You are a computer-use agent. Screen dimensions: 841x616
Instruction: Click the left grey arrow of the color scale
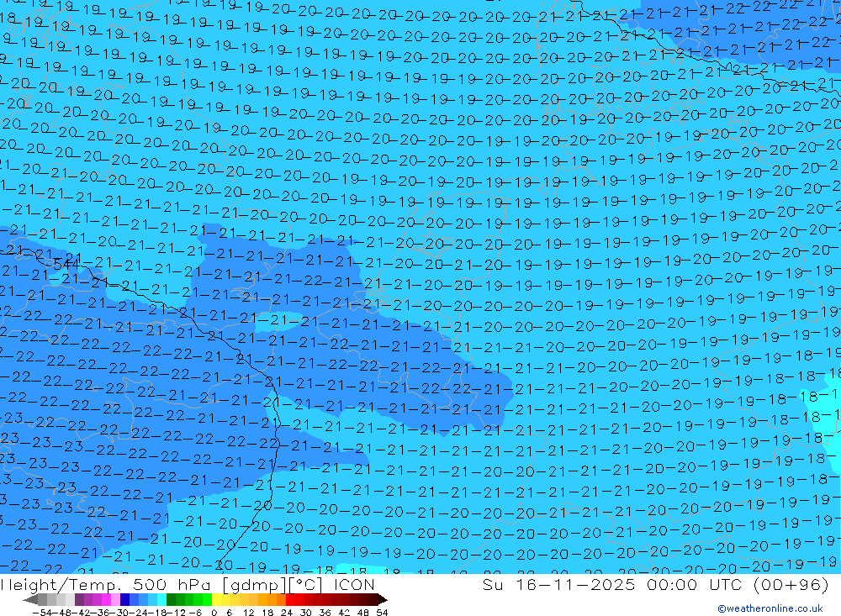click(x=30, y=599)
